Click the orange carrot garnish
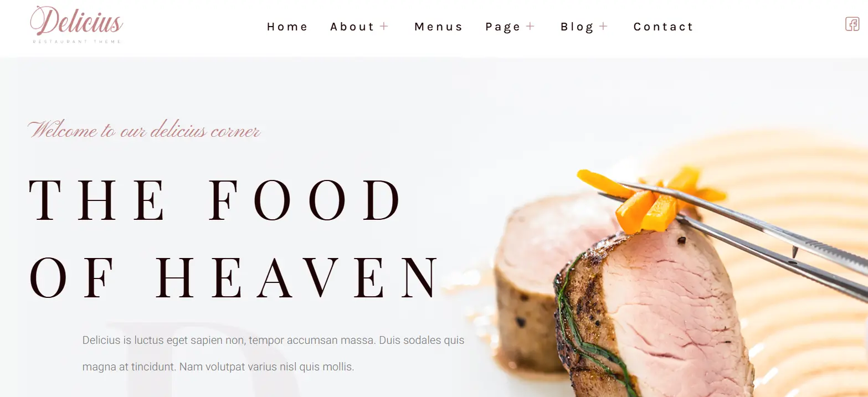868x397 pixels. 651,199
